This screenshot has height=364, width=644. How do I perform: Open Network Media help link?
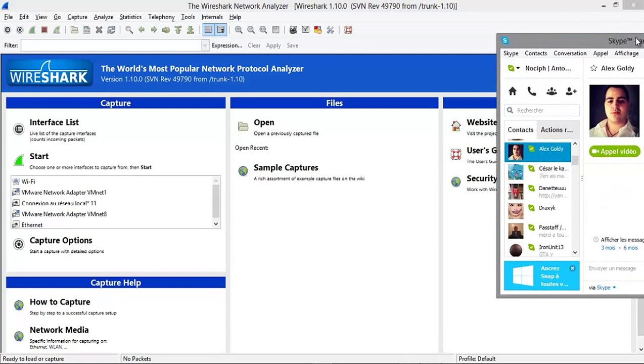pyautogui.click(x=59, y=330)
